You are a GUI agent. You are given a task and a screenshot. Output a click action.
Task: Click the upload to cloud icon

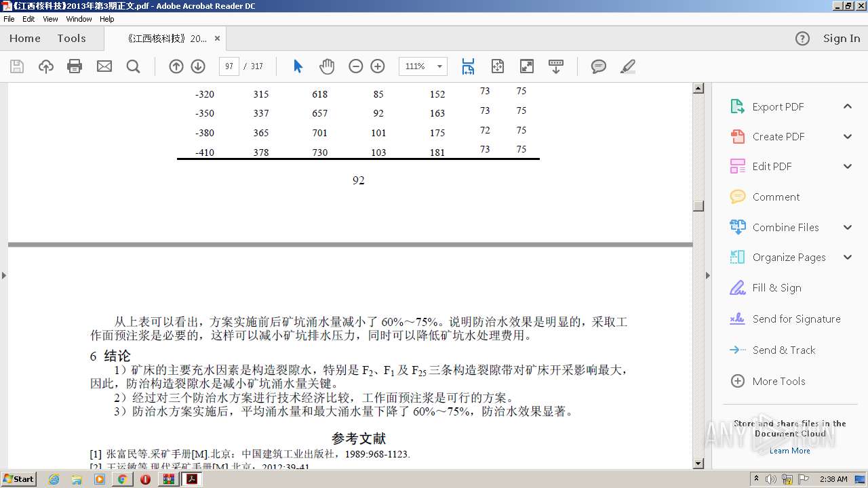[46, 66]
